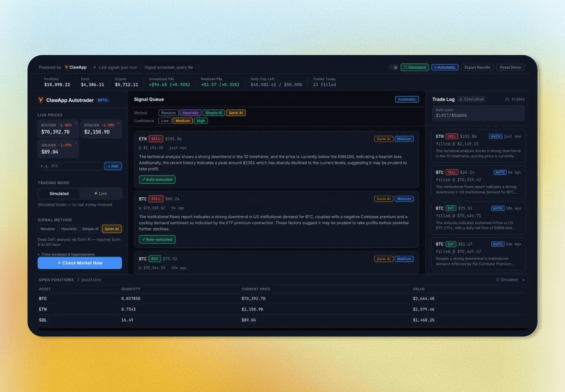The height and width of the screenshot is (392, 565).
Task: Click the Daily spent $1917/$50000 box
Action: [x=478, y=113]
